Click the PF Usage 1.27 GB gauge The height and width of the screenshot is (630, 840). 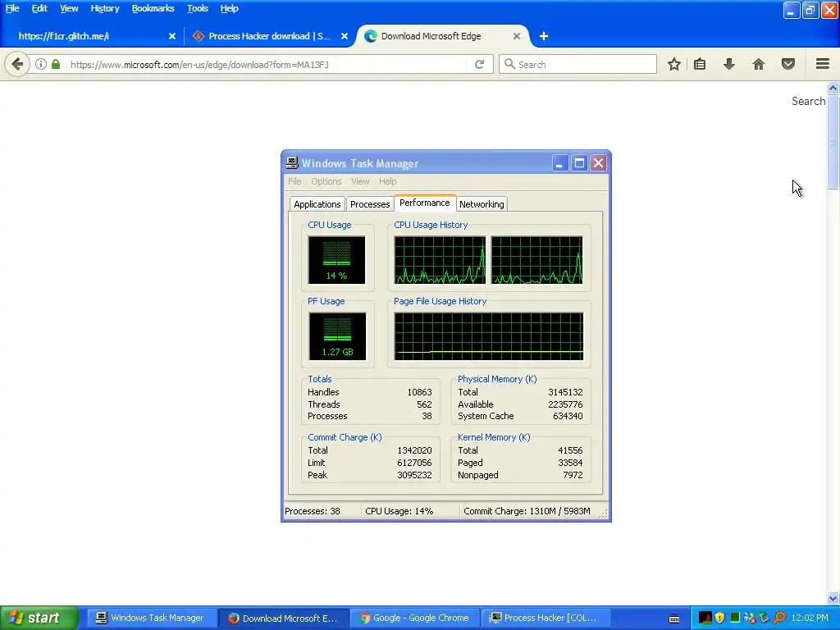click(x=337, y=336)
